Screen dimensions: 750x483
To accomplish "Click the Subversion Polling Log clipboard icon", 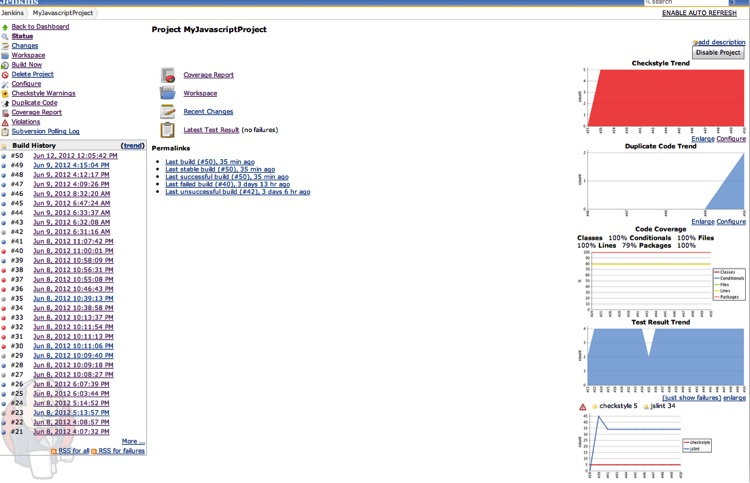I will coord(5,132).
